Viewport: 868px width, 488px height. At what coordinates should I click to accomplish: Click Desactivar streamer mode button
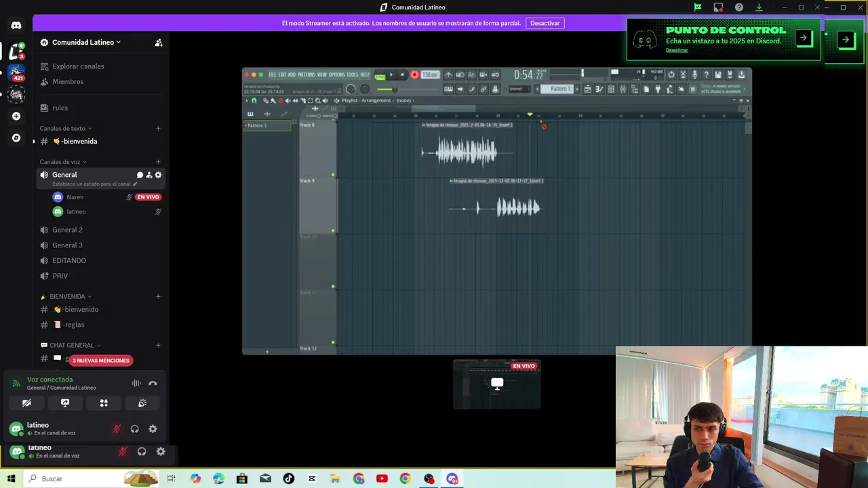[x=545, y=23]
